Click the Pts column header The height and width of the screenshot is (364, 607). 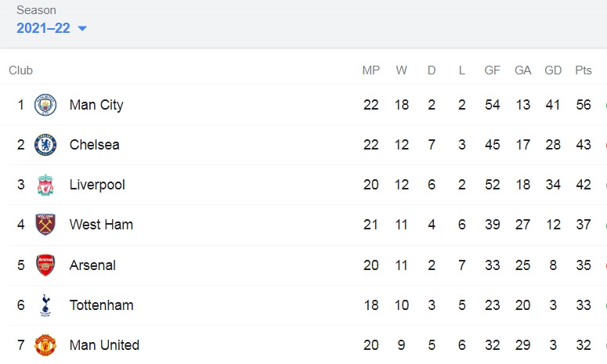pos(584,70)
